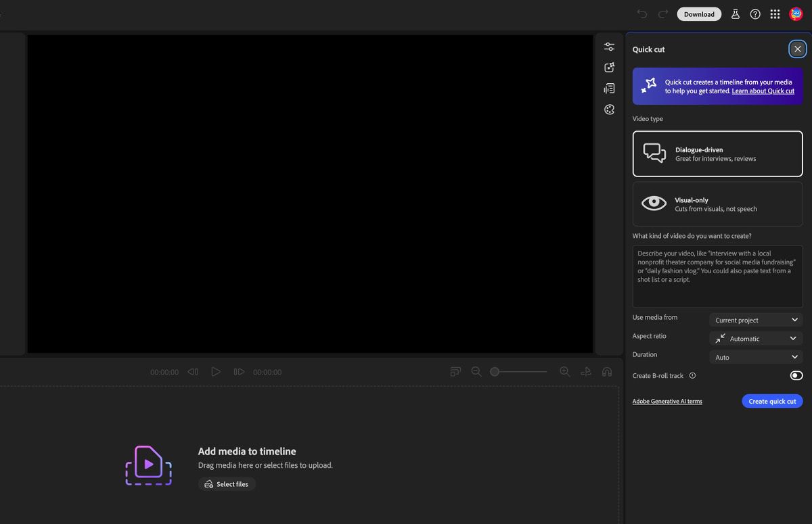Click the timeline zoom slider handle

[495, 372]
